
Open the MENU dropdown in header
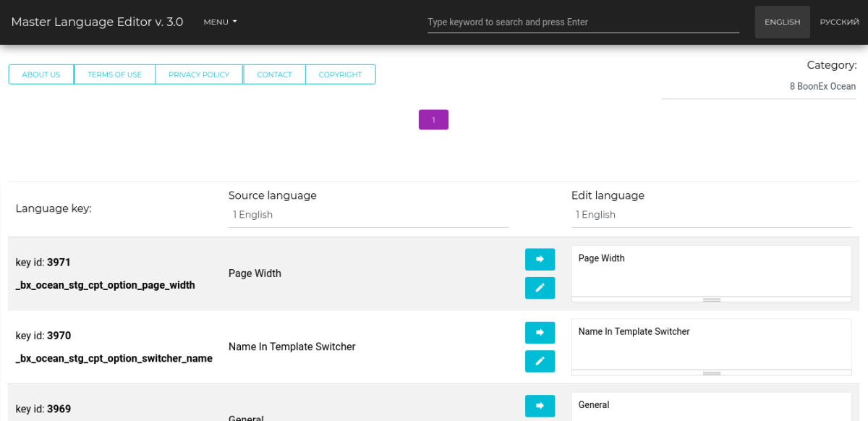pos(220,22)
